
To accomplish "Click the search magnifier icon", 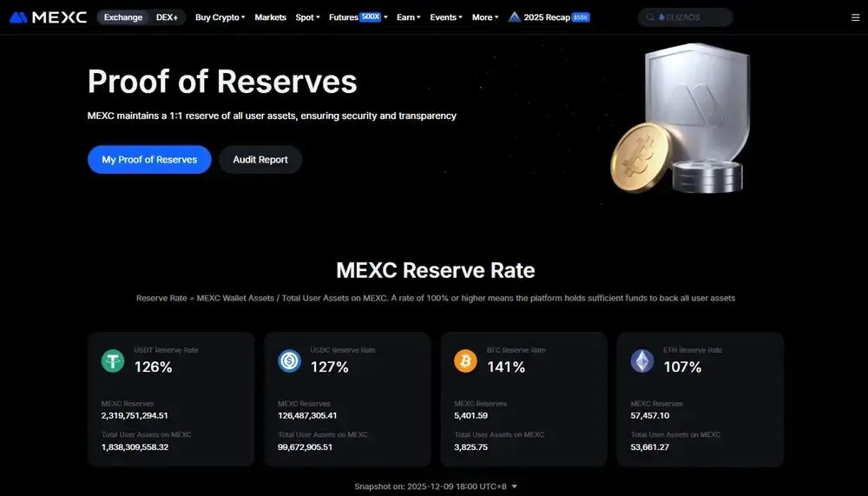I will tap(650, 17).
